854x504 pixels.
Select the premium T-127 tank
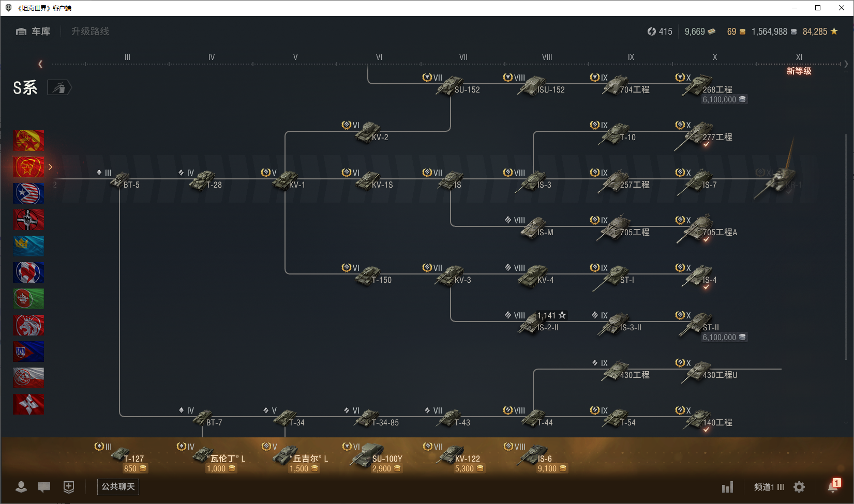click(121, 457)
